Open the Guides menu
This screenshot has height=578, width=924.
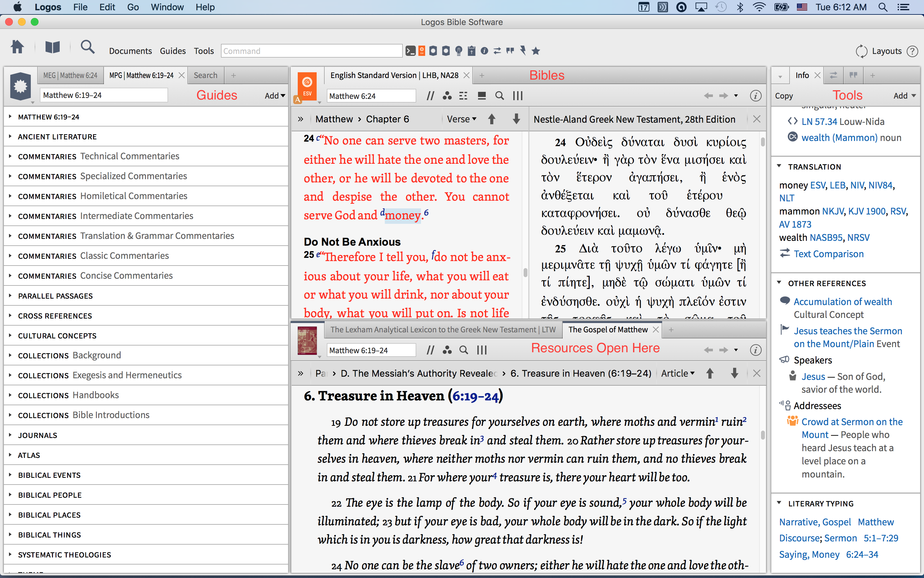click(x=173, y=51)
